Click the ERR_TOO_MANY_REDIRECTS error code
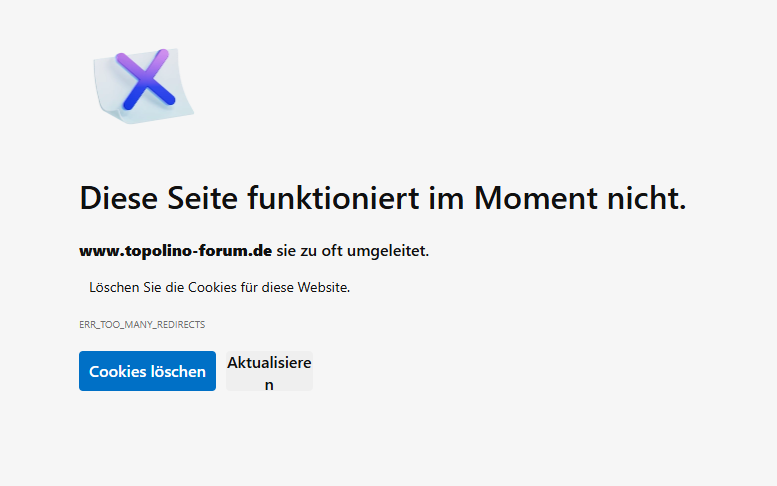The height and width of the screenshot is (486, 777). 141,325
